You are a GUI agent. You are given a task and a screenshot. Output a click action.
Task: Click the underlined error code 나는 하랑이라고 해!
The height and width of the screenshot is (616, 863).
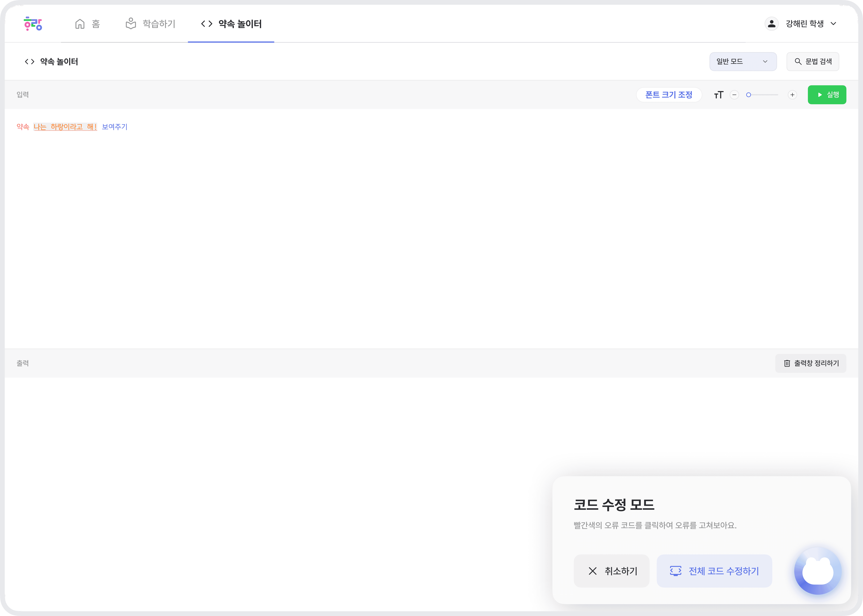pos(65,127)
